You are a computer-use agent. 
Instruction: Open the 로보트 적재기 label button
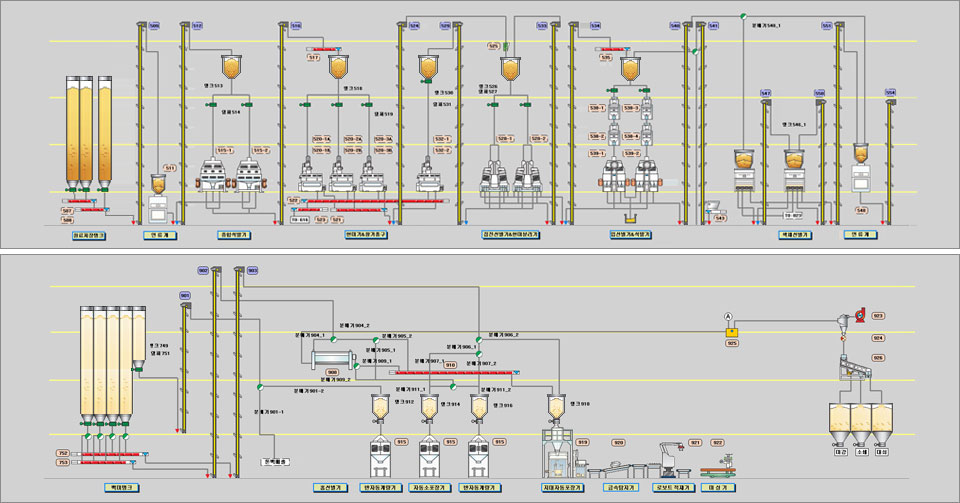pyautogui.click(x=674, y=486)
